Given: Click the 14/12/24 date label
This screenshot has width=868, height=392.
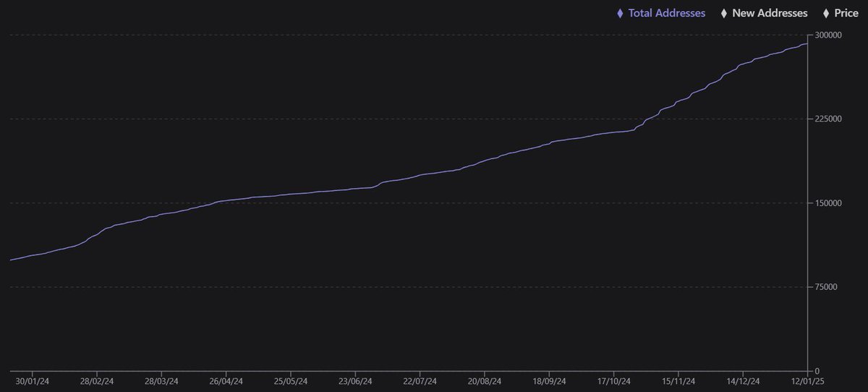Looking at the screenshot, I should tap(743, 382).
